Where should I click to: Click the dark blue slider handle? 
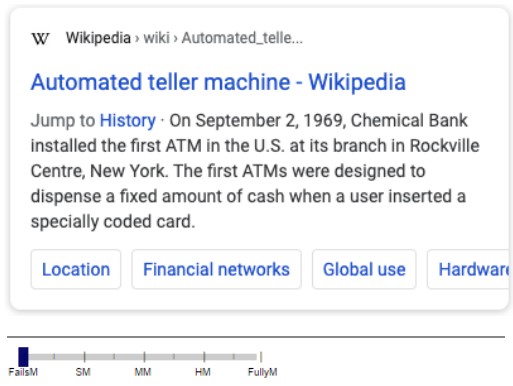[23, 357]
